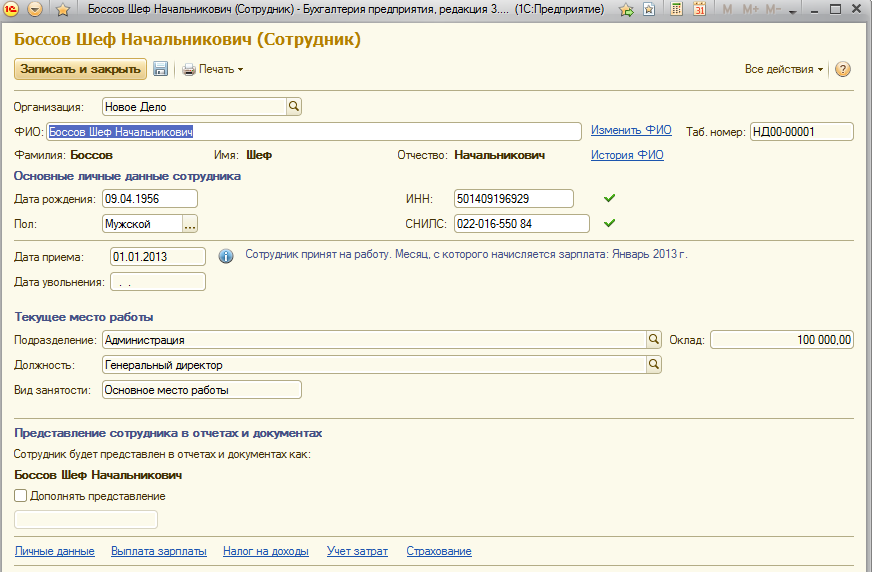This screenshot has height=572, width=872.
Task: Open the Страхование link
Action: [439, 551]
